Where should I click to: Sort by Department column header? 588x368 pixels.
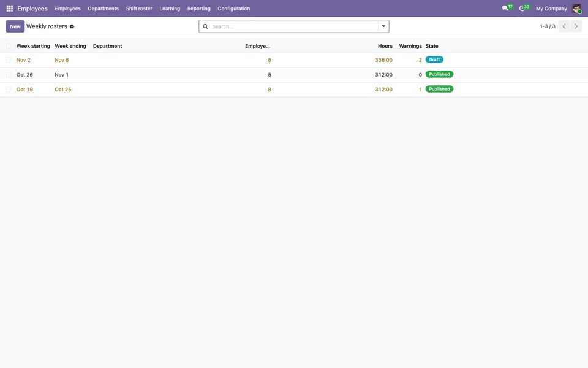point(108,46)
